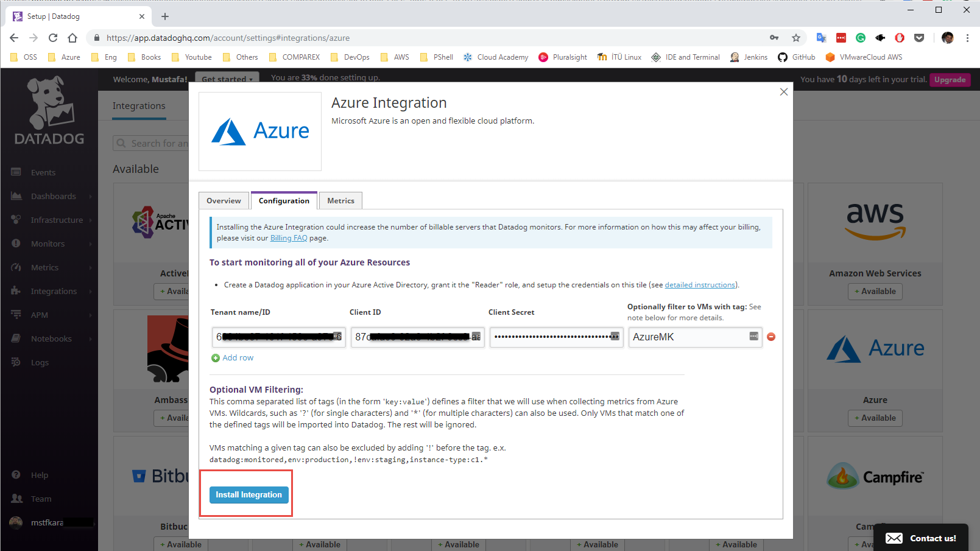The image size is (980, 551).
Task: Click the Install Integration button
Action: (x=249, y=494)
